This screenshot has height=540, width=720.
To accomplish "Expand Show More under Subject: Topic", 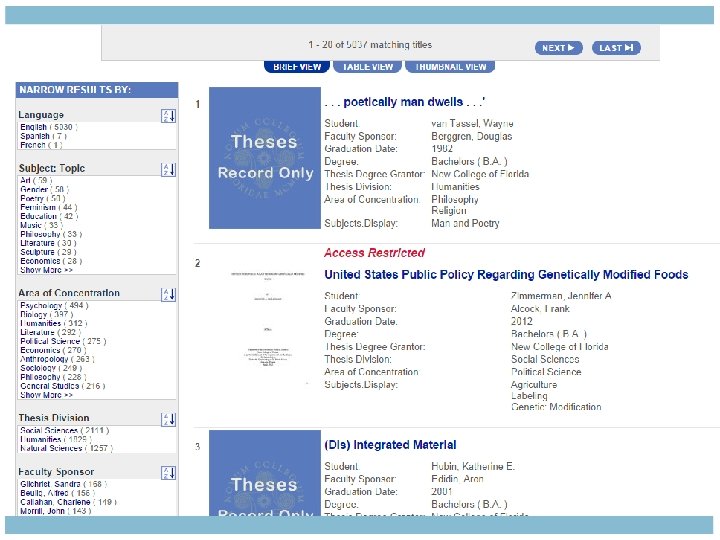I will [x=46, y=270].
